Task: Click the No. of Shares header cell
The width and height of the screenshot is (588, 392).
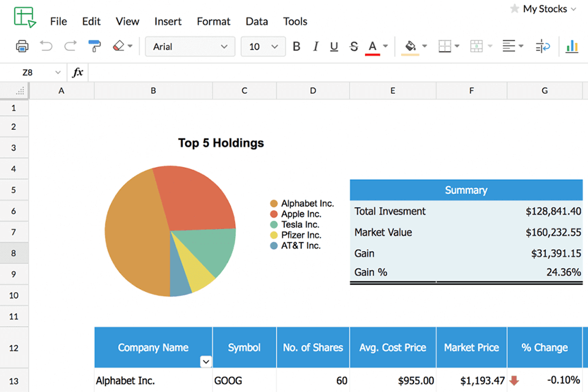Action: coord(313,347)
